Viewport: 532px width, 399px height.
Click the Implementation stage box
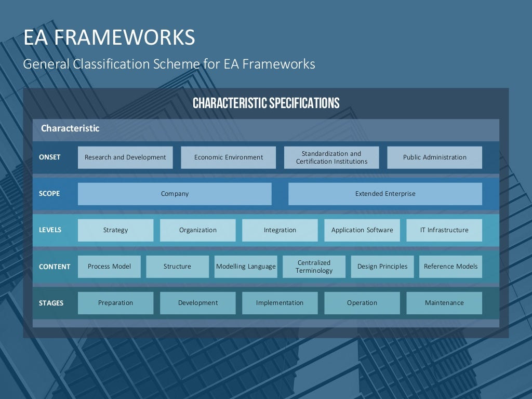point(280,303)
